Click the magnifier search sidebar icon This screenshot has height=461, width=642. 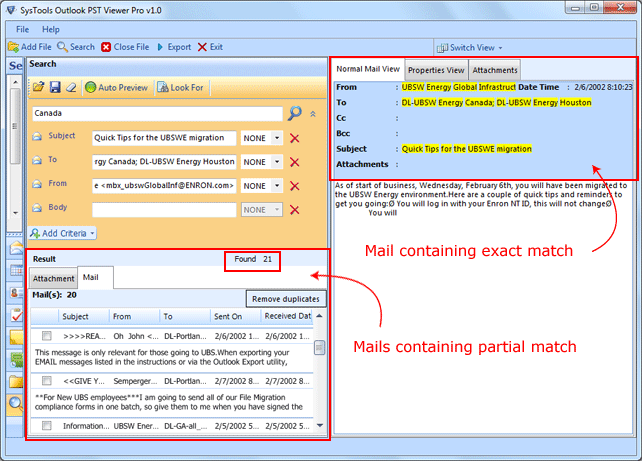16,404
